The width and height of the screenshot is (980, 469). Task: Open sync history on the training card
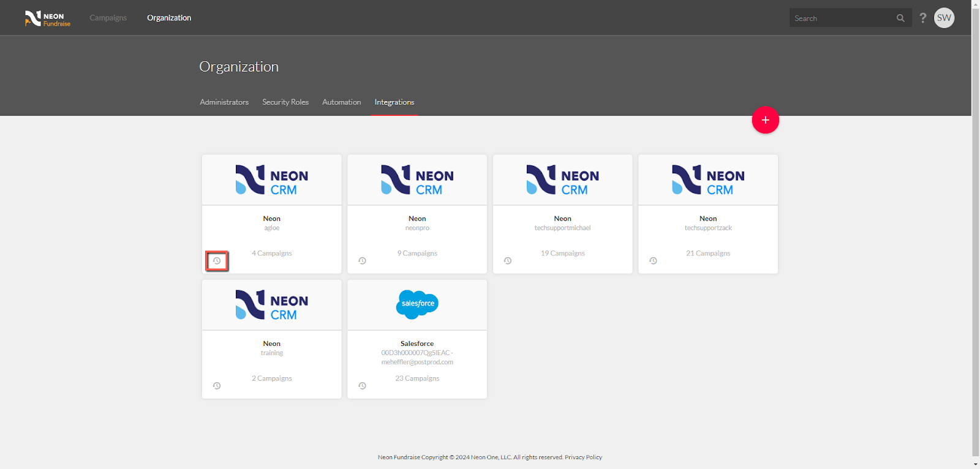[217, 386]
